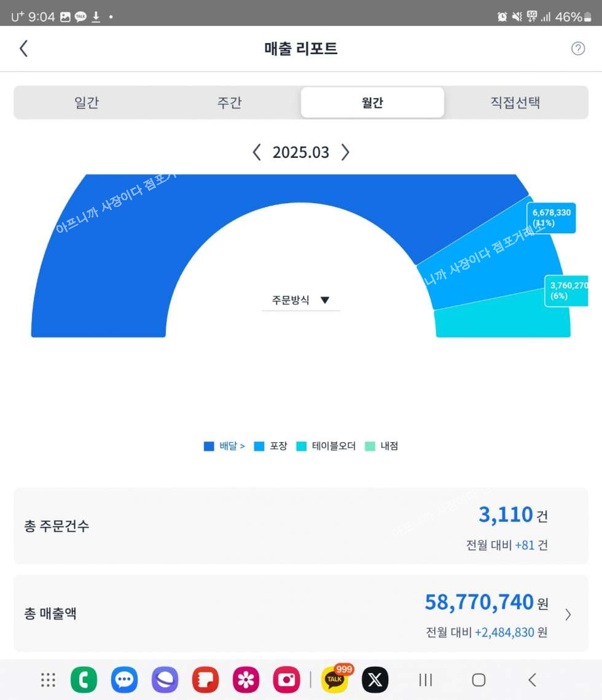Open the app drawer grid icon

[x=48, y=680]
